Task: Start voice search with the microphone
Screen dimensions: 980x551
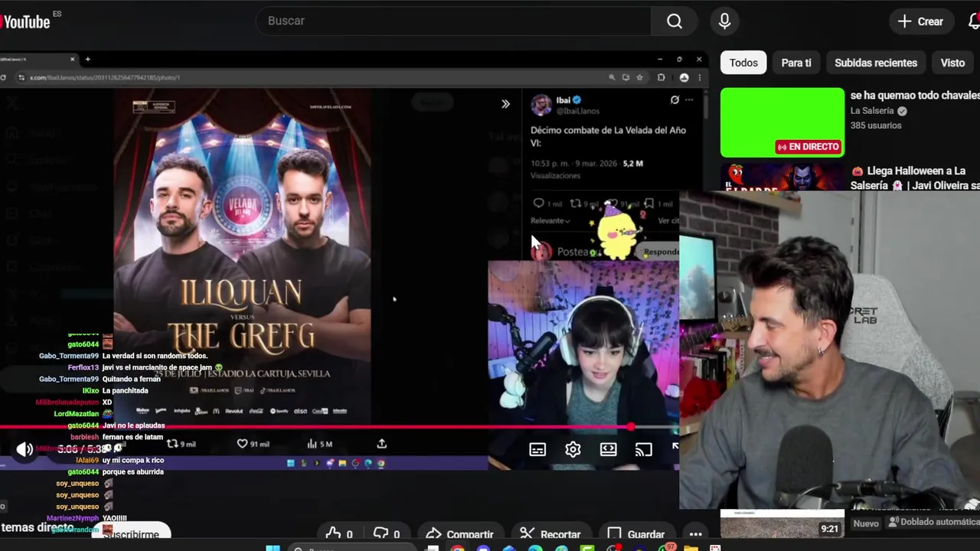Action: tap(724, 21)
